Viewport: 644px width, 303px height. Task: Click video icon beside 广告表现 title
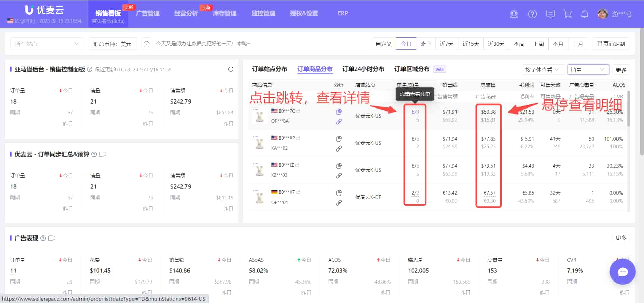tap(52, 238)
